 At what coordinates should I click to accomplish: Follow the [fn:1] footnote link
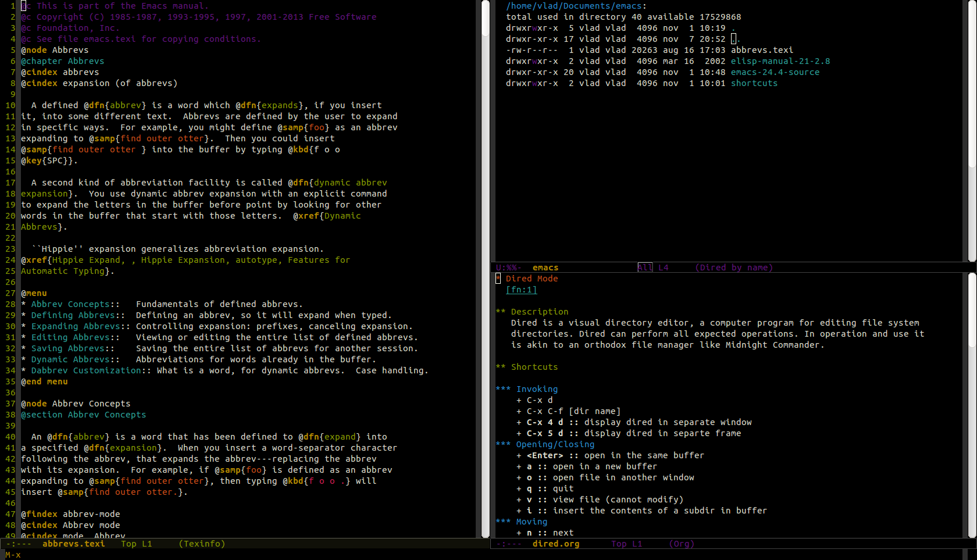tap(522, 290)
